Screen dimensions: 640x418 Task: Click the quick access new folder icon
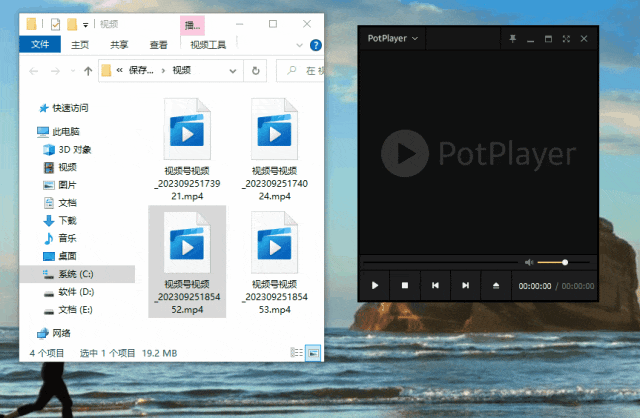tap(72, 24)
